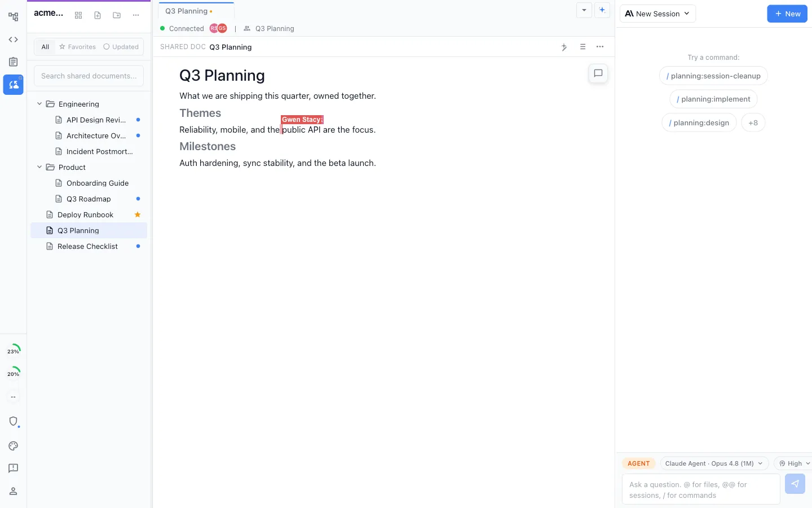Open Incident Postmortem document
The image size is (812, 508).
(x=89, y=151)
